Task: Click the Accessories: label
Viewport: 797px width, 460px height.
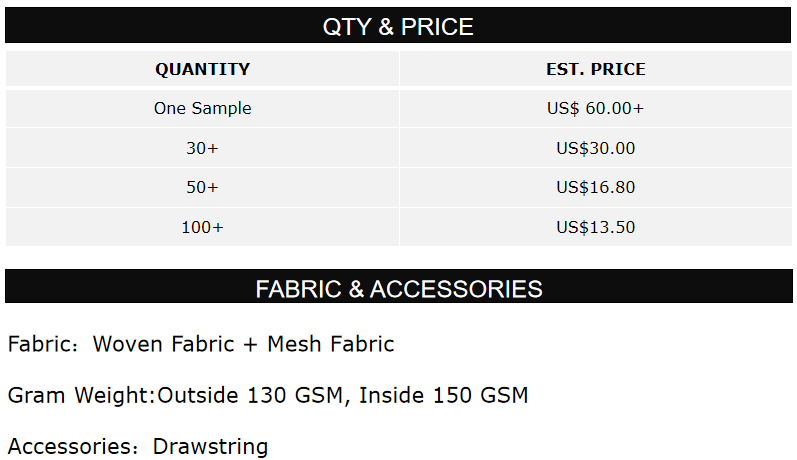Action: 73,446
